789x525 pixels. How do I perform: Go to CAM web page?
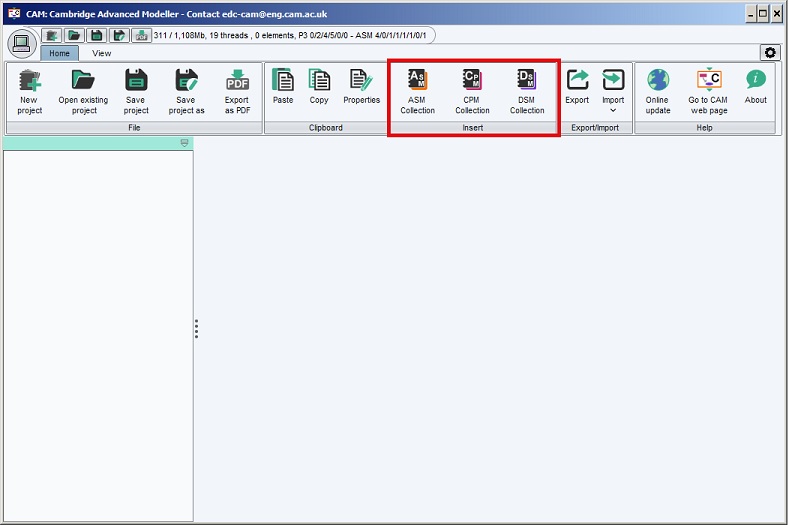[x=708, y=92]
